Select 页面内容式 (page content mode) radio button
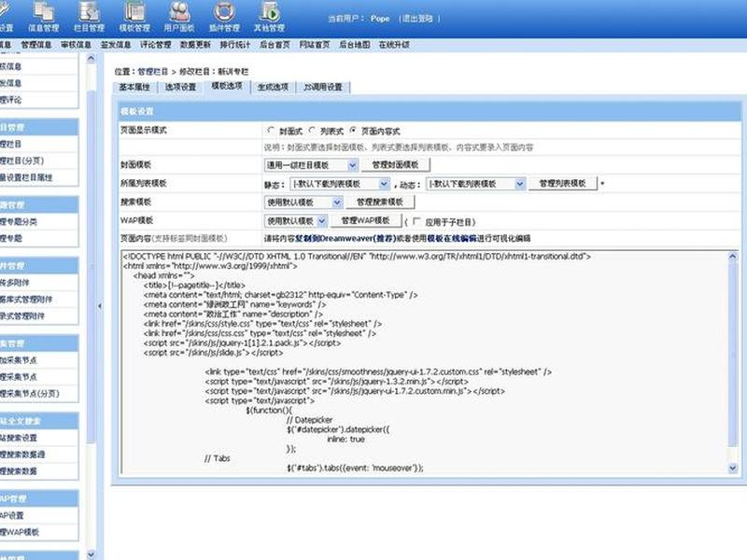Image resolution: width=747 pixels, height=560 pixels. [353, 130]
